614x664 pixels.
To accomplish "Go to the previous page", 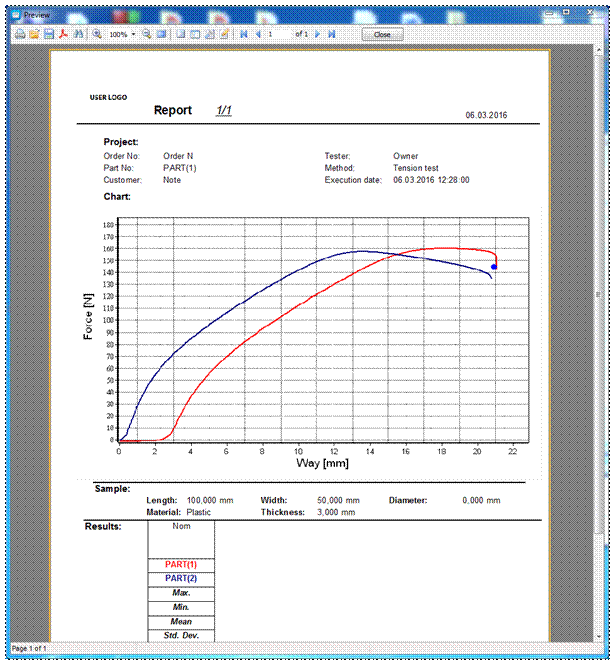I will tap(258, 34).
